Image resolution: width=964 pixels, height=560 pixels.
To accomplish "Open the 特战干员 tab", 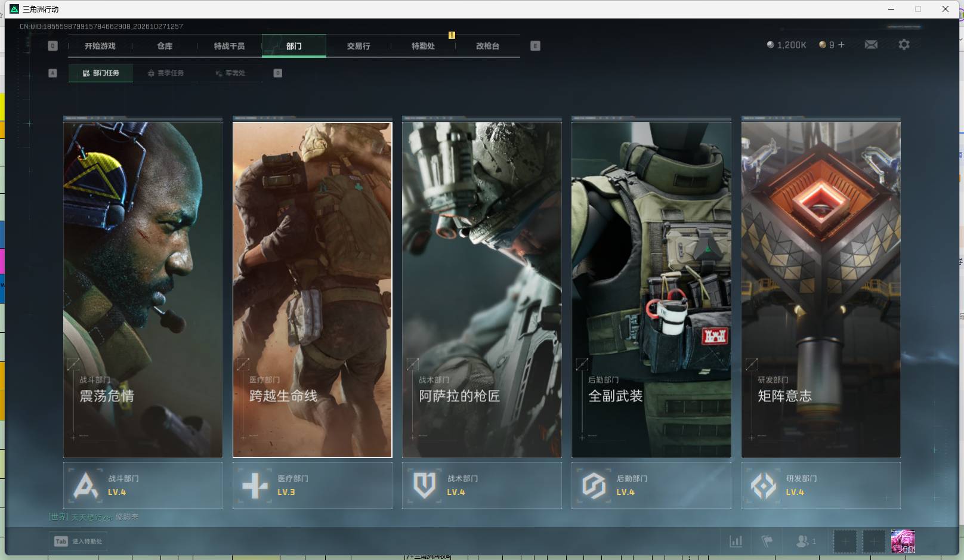I will 229,46.
